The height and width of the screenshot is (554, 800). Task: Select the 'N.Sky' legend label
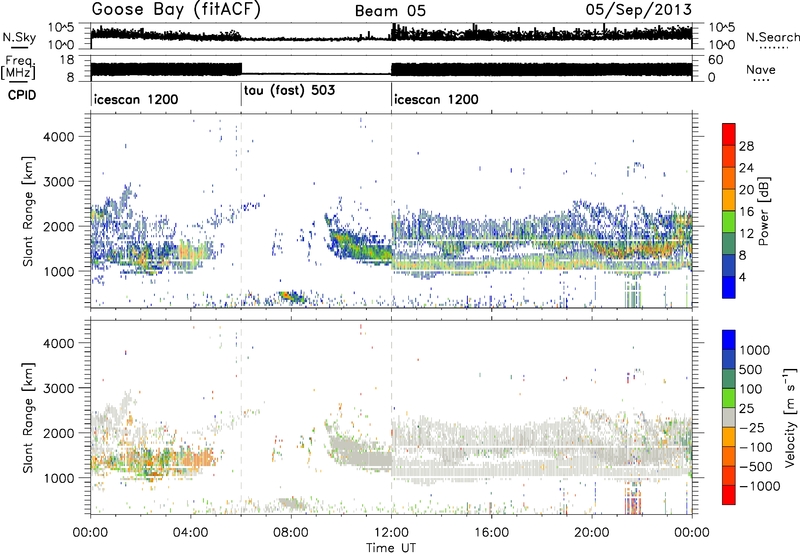tap(19, 37)
